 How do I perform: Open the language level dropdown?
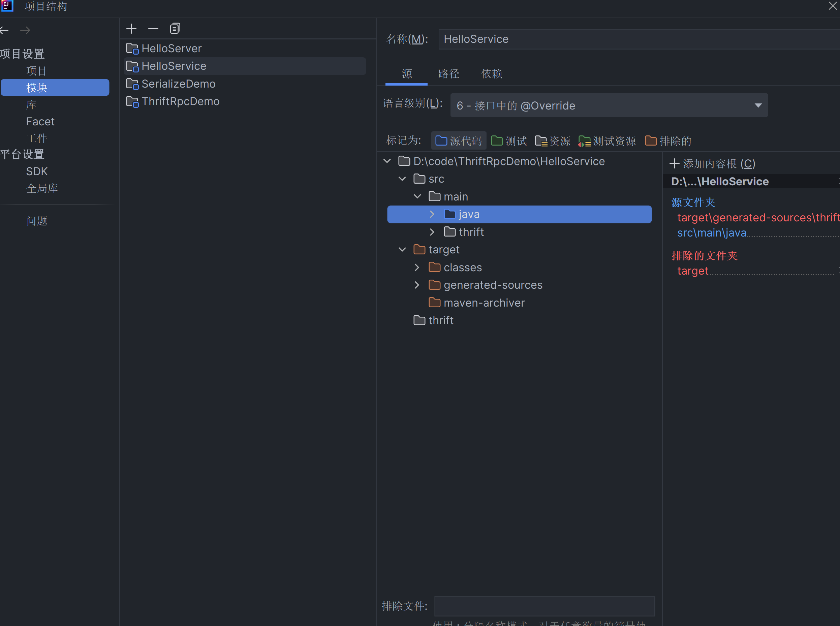pyautogui.click(x=609, y=105)
